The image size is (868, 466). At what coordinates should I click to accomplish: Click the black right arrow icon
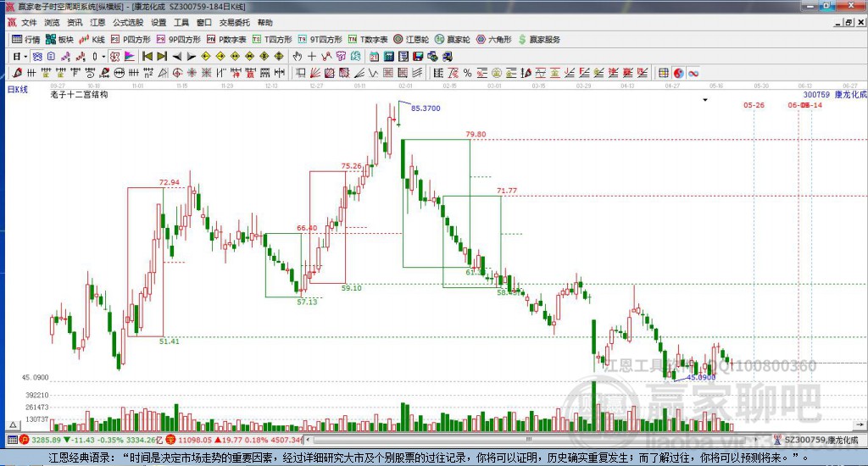click(191, 57)
